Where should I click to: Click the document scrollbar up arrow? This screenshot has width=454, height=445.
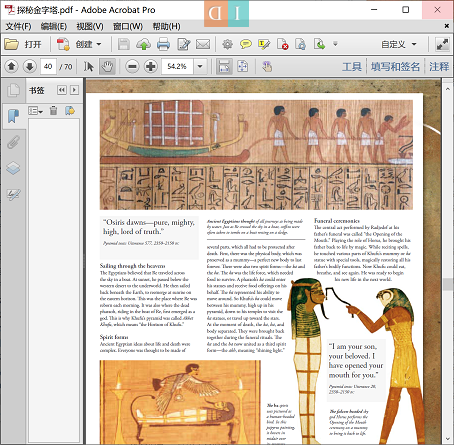pyautogui.click(x=447, y=89)
